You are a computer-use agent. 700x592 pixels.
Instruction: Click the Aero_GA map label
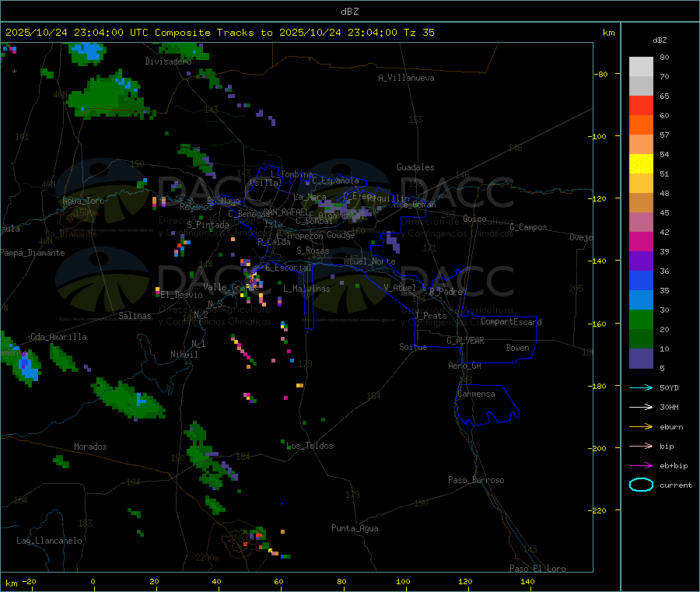[x=465, y=366]
